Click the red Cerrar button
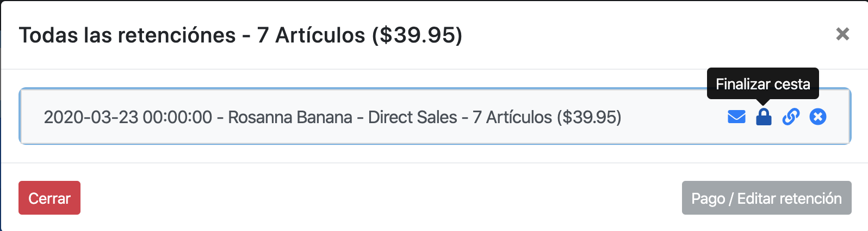 pos(49,198)
